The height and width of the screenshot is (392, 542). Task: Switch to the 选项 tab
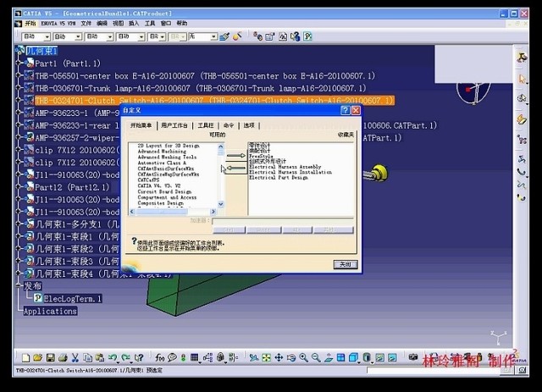(249, 125)
